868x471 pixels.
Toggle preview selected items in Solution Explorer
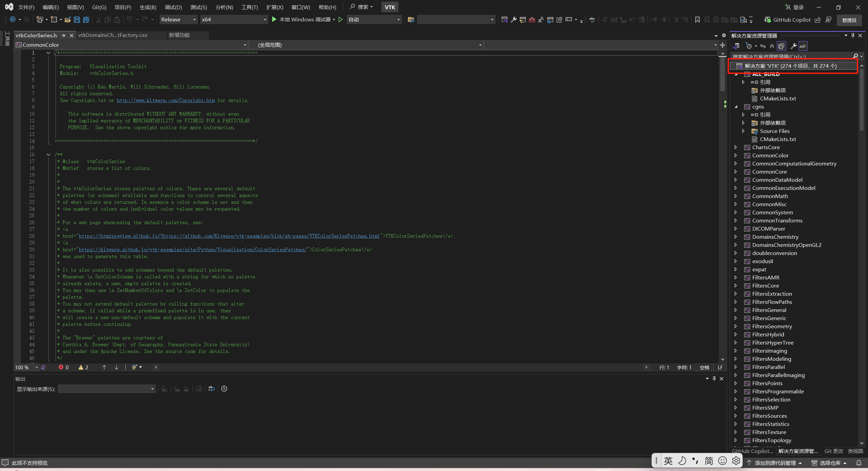point(781,46)
